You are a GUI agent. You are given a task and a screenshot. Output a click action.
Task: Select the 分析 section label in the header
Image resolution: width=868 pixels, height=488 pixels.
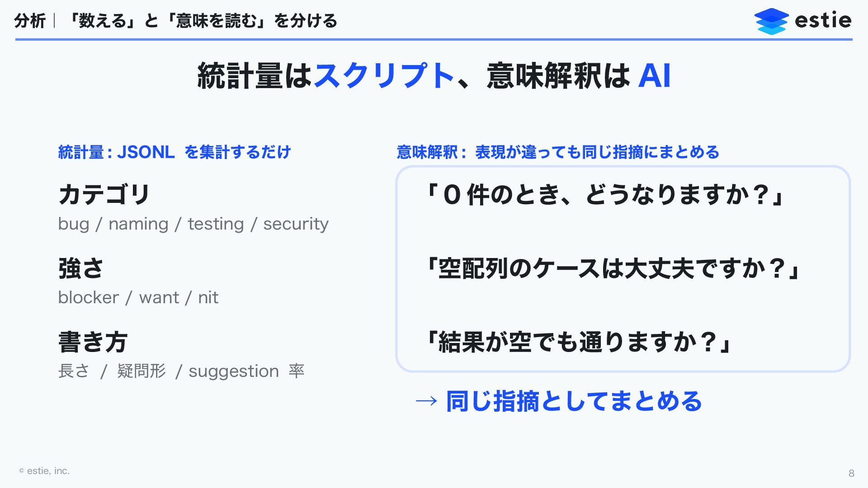point(30,21)
